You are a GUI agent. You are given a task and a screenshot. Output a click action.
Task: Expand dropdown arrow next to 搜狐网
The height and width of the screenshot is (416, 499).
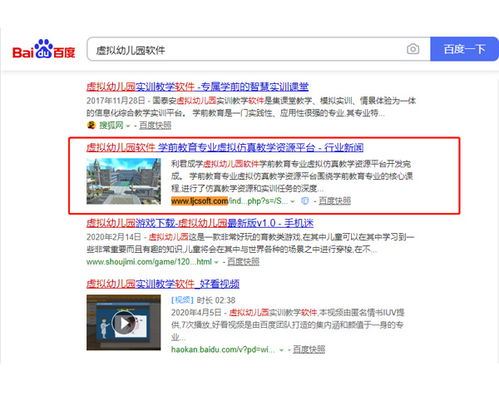pyautogui.click(x=128, y=126)
